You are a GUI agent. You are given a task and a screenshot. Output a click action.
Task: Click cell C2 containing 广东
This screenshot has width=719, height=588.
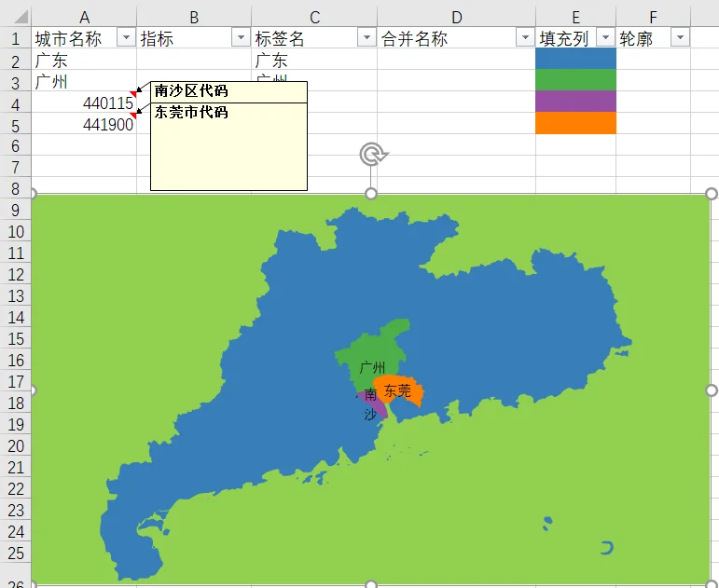(x=314, y=60)
